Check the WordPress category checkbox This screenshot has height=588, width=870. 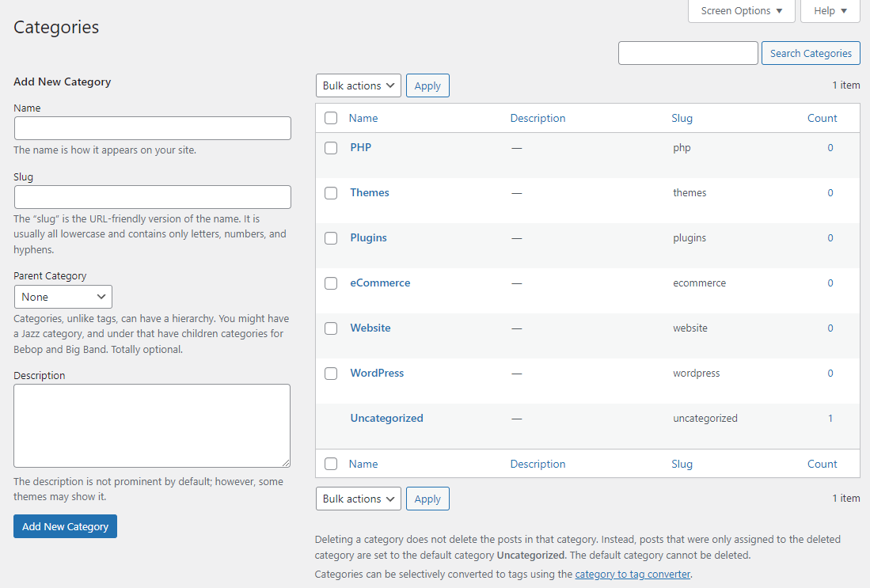(331, 374)
